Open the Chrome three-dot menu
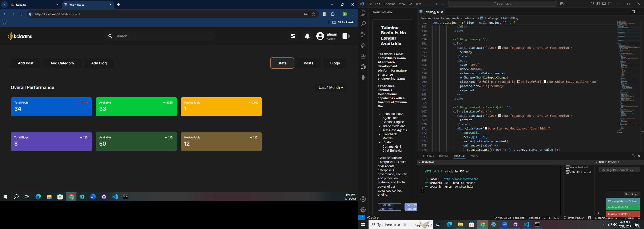 point(353,14)
